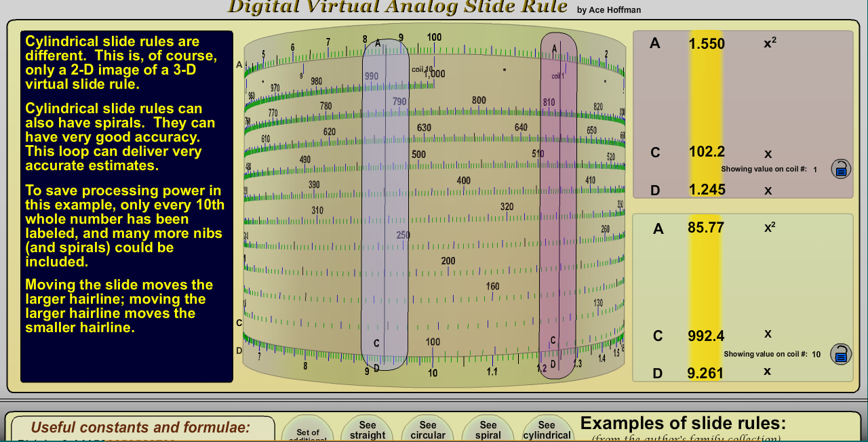Click the 400 mark on the spiral scale
Viewport: 868px width, 442px height.
(463, 181)
